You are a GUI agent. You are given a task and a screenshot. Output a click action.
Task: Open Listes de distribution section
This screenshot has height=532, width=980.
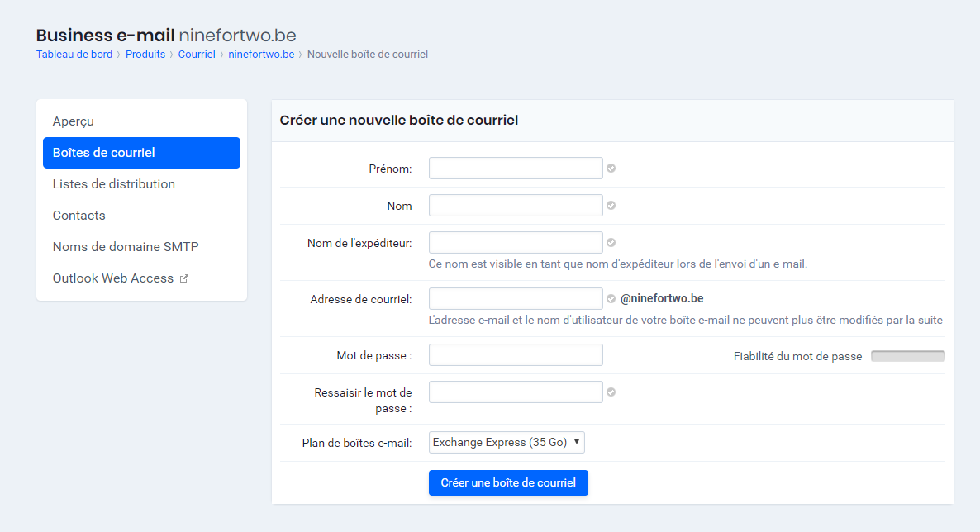[114, 183]
